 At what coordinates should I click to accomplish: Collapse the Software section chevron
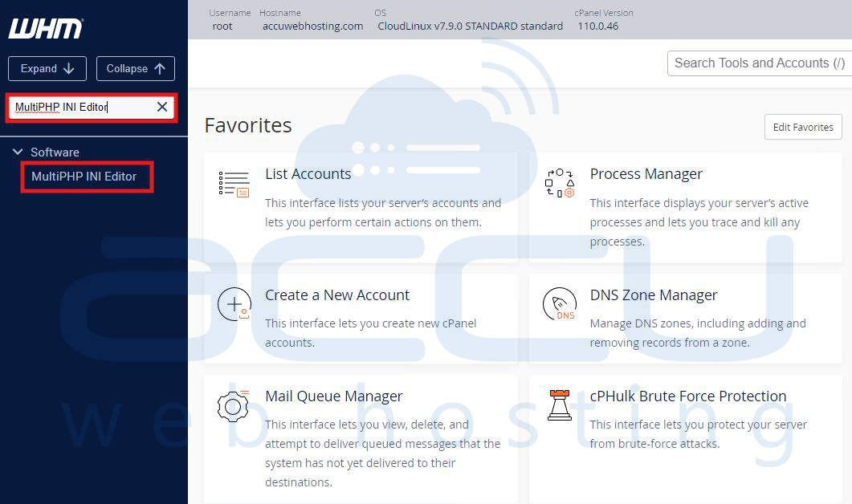[18, 152]
